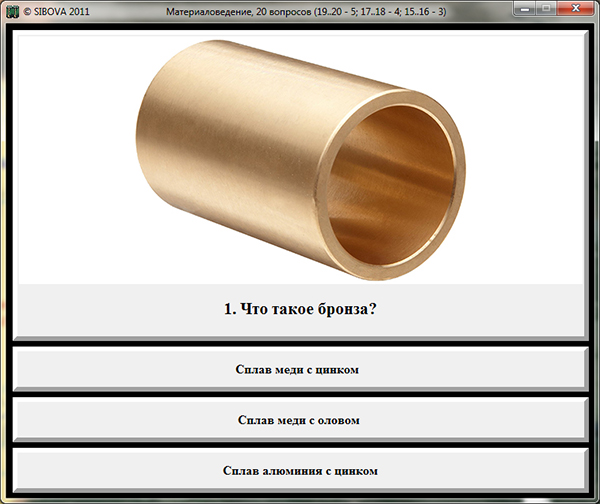600x504 pixels.
Task: Click the question text "1. Что такое бронза?"
Action: pyautogui.click(x=301, y=309)
